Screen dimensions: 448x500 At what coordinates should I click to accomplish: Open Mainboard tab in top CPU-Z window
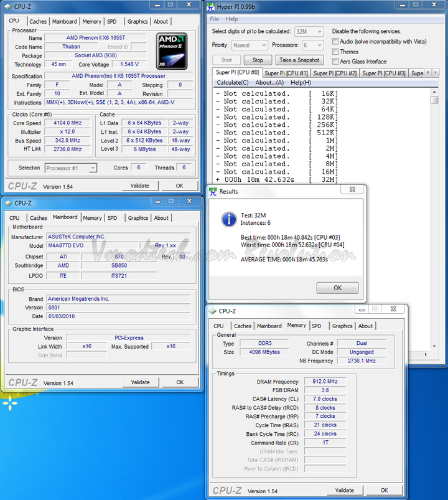[64, 22]
